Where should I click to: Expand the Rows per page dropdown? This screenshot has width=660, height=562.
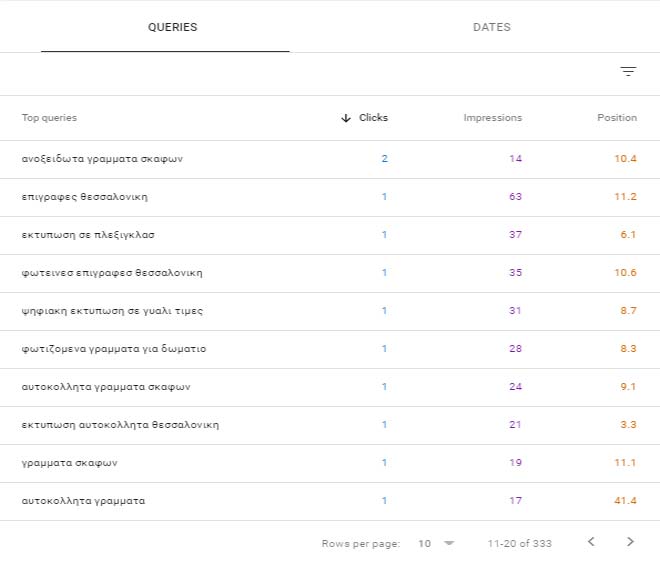436,543
